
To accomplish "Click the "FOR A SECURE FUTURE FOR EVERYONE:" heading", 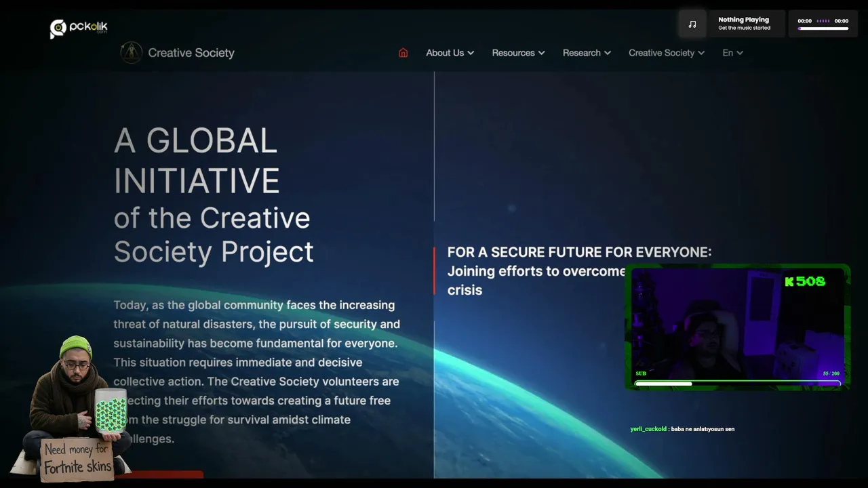I will [x=579, y=252].
